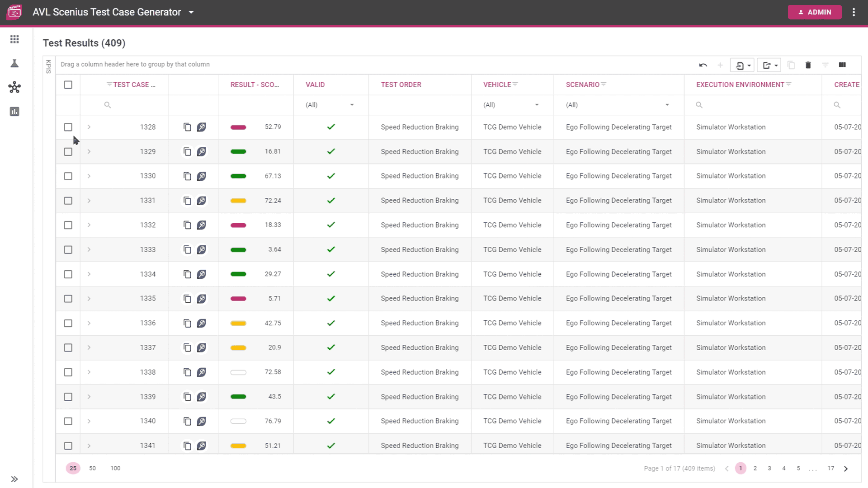The width and height of the screenshot is (868, 488).
Task: Delete selected results with the trash icon
Action: click(x=808, y=65)
